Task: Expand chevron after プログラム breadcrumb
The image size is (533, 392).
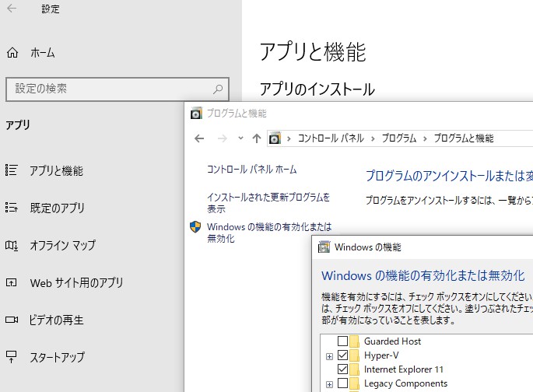Action: (425, 138)
